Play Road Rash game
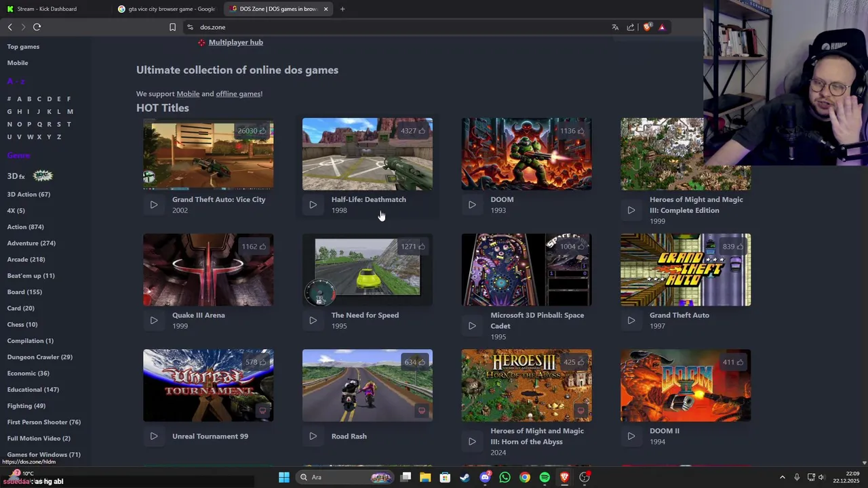 pyautogui.click(x=313, y=436)
